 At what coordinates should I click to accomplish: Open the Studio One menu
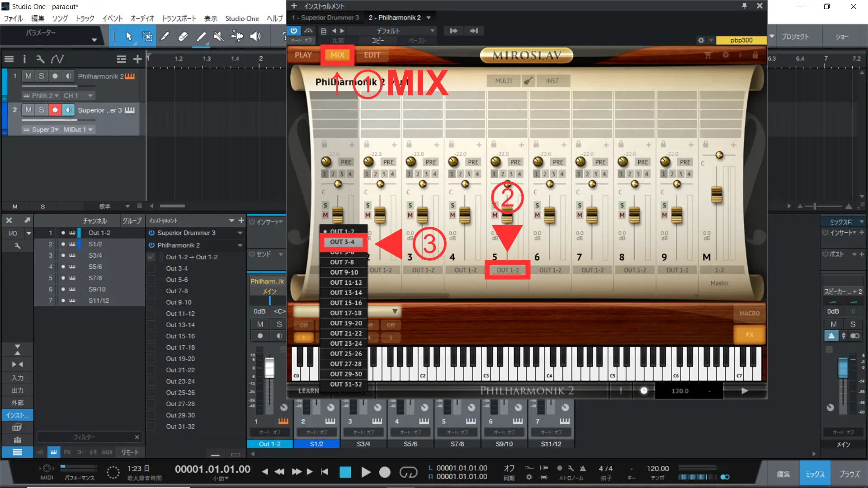point(242,19)
